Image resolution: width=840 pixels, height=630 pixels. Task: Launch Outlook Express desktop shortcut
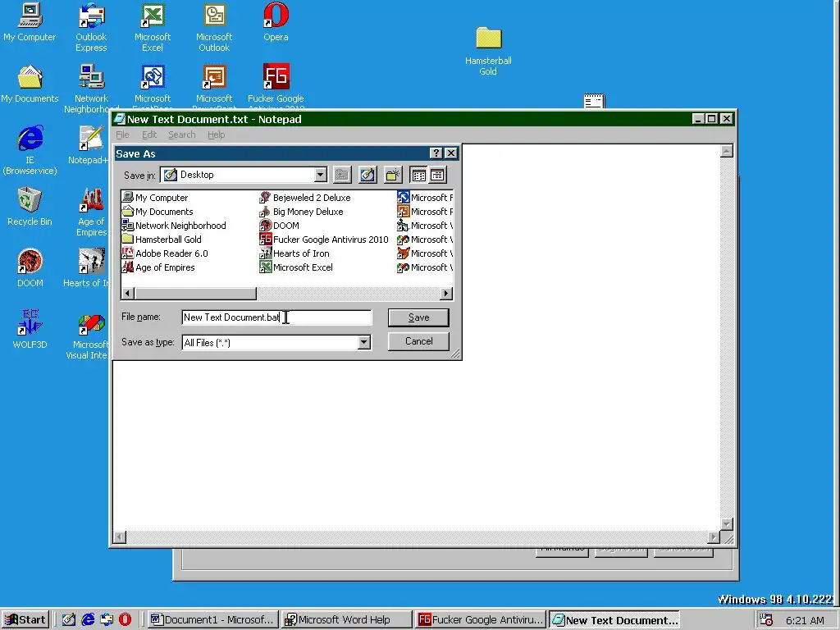[91, 27]
